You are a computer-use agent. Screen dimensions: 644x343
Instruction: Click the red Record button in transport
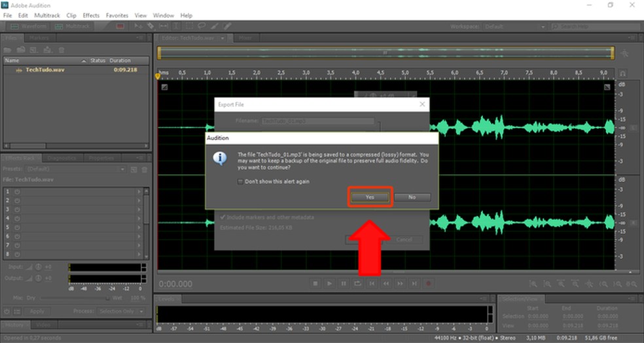[x=429, y=283]
